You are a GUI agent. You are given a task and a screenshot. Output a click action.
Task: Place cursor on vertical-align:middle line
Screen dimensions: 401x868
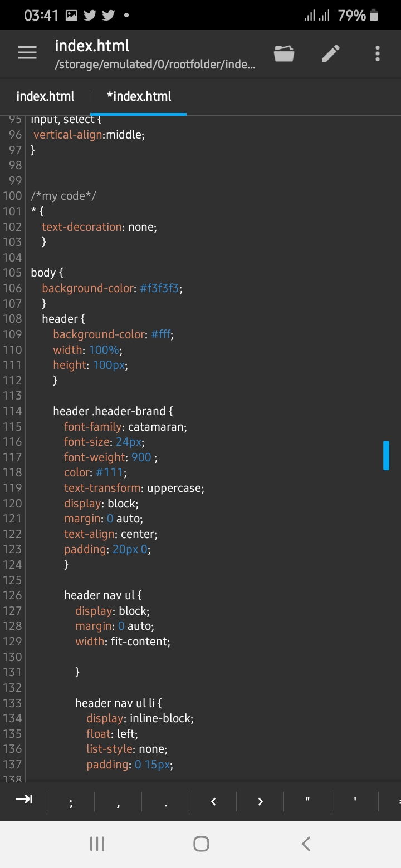[x=89, y=135]
